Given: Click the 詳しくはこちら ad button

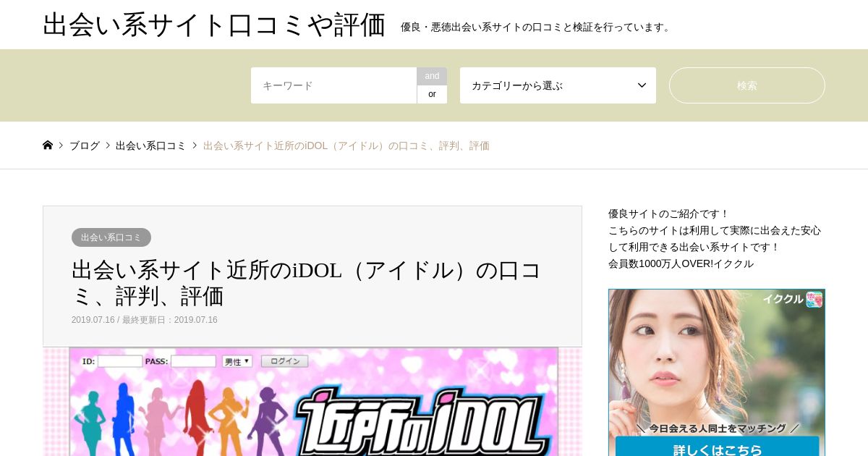Looking at the screenshot, I should tap(718, 447).
